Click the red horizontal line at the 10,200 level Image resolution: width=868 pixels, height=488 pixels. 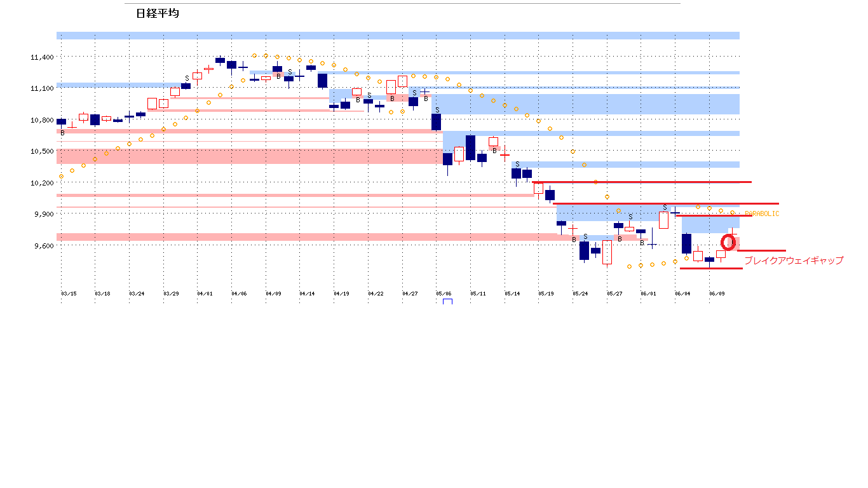[x=642, y=182]
